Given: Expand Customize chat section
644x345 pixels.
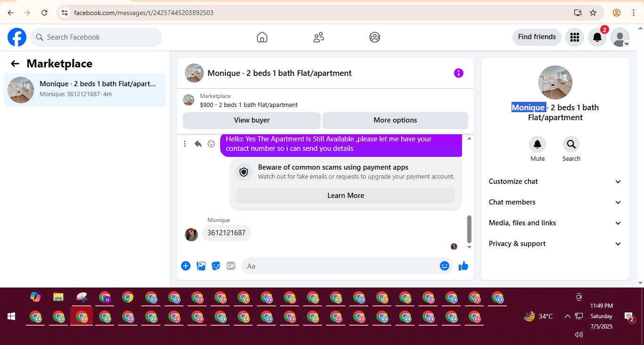Looking at the screenshot, I should (555, 181).
